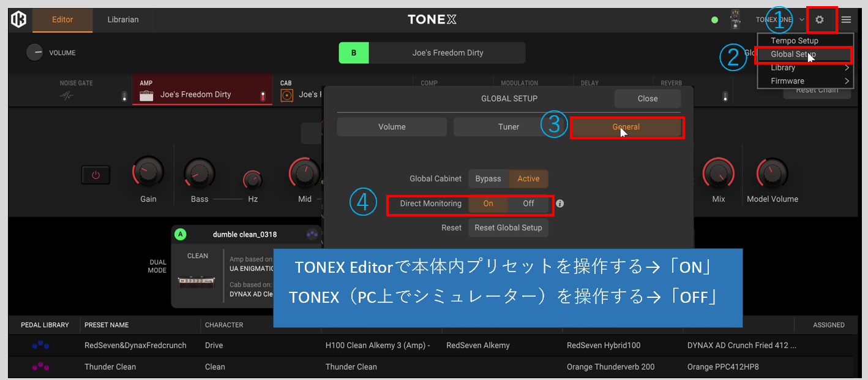Open the Tuner tab in Global Setup
This screenshot has width=868, height=380.
point(509,127)
